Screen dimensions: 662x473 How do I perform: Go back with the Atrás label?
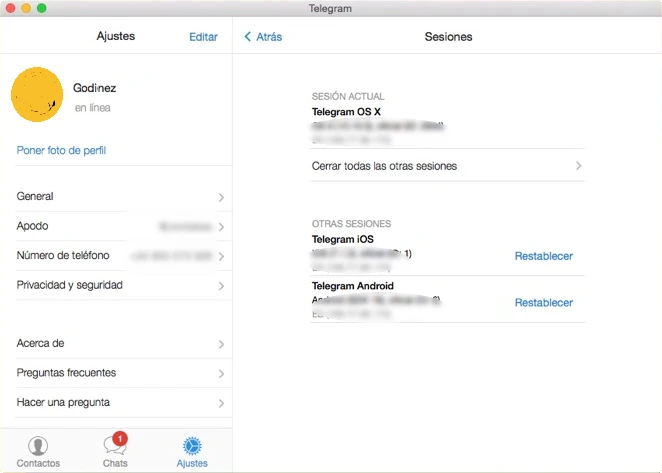(x=269, y=37)
